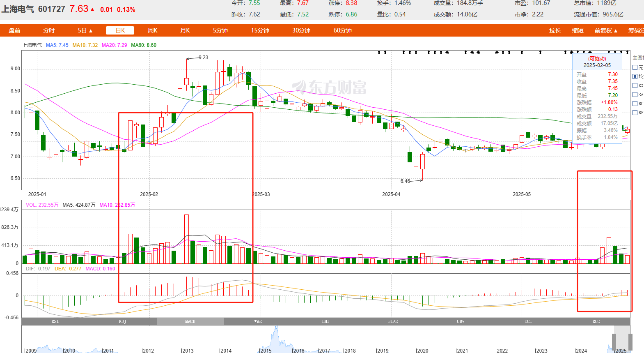The image size is (644, 353).
Task: Click the MA10: 7.32 legend label
Action: tap(85, 45)
